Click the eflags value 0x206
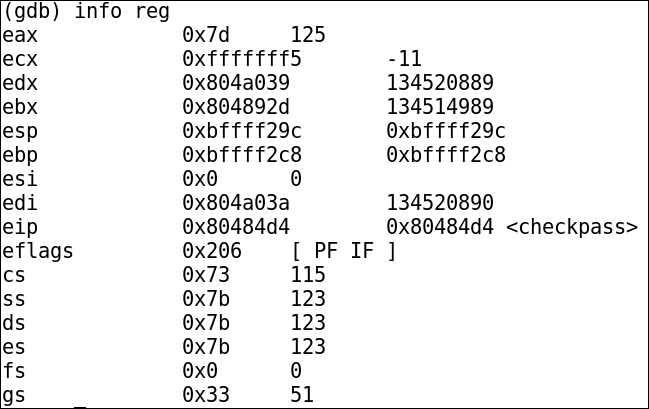 point(212,250)
